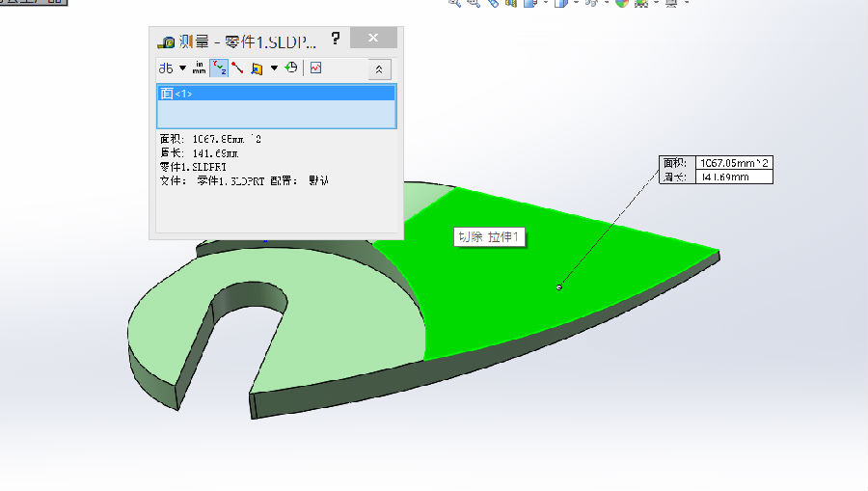
Task: Click the create sensor icon
Action: point(315,68)
